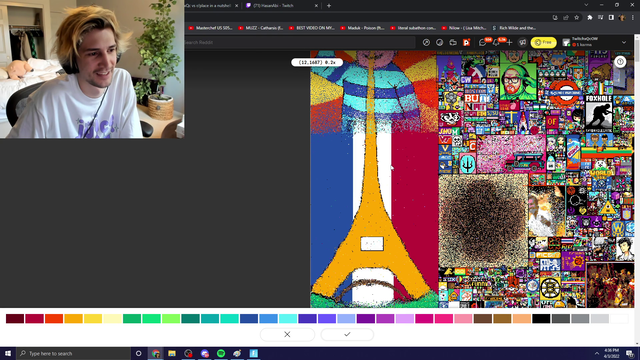Choose the magenta color swatch
Screen dimensions: 640x360
point(424,318)
